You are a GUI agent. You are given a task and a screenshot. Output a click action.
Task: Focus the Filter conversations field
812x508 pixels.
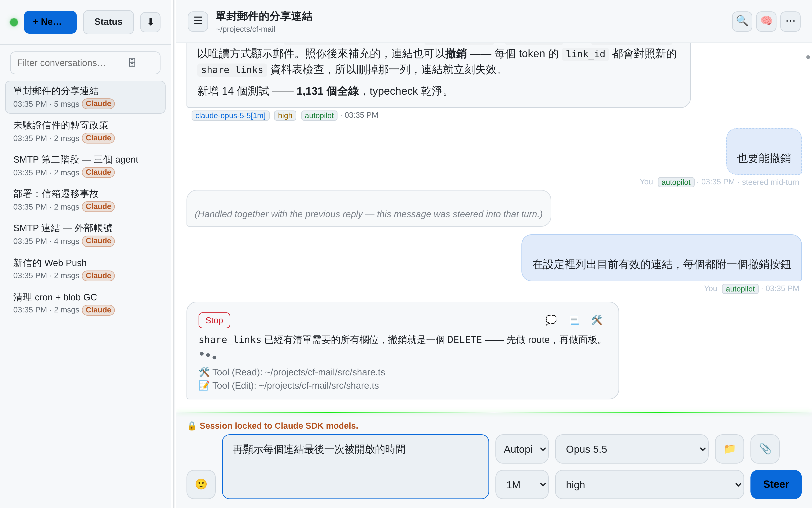(85, 63)
